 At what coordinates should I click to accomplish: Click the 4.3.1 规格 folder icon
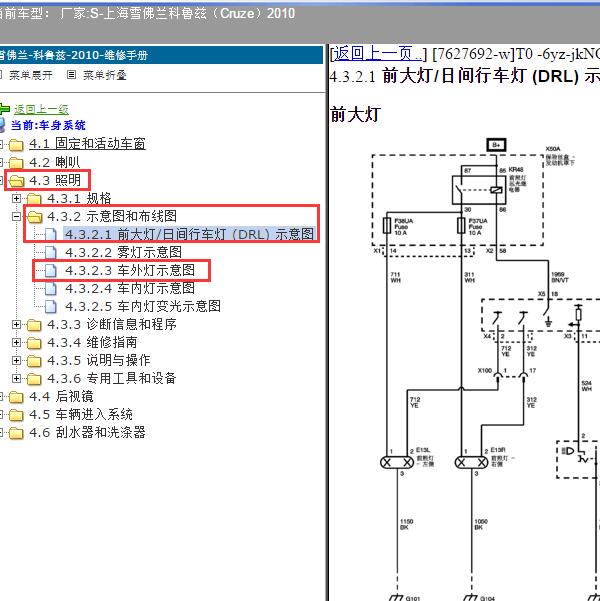34,199
